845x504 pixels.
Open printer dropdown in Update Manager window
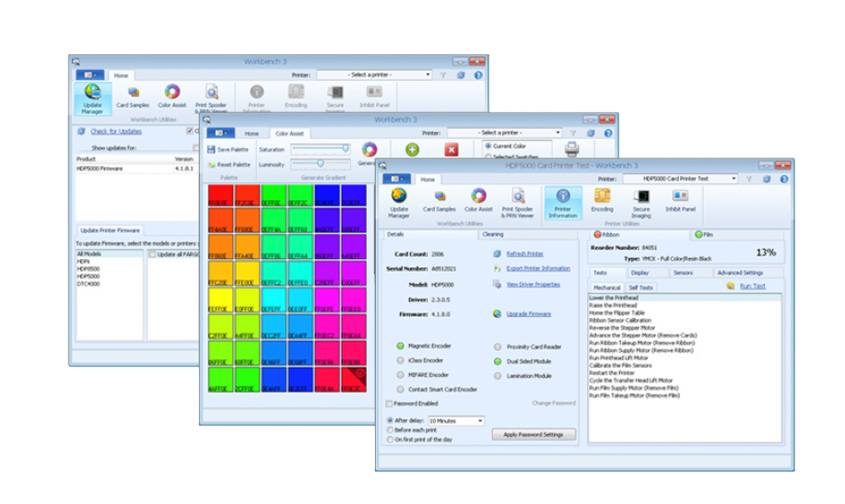374,75
